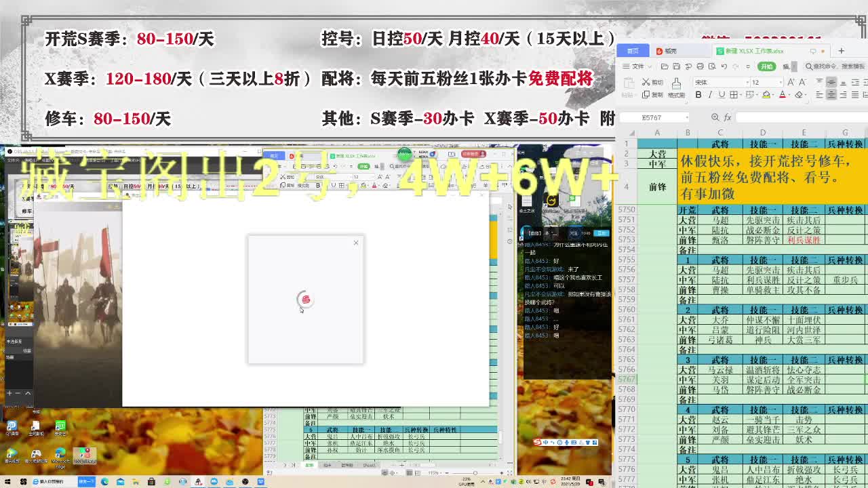
Task: Open the Print icon in quick access toolbar
Action: tap(701, 66)
